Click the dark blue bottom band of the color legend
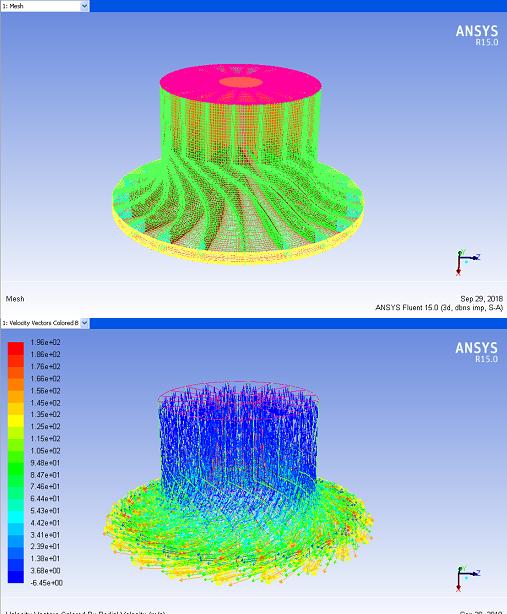The width and height of the screenshot is (507, 614). pyautogui.click(x=16, y=577)
